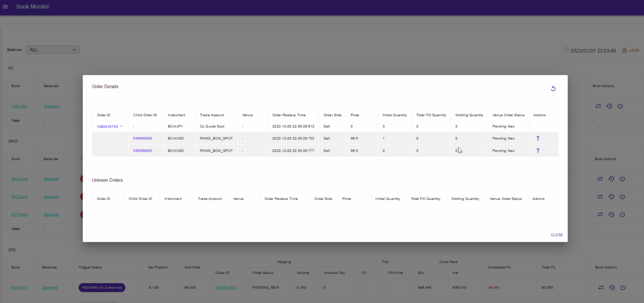Click the transfer arrows icon for BCH CFD

600,287
